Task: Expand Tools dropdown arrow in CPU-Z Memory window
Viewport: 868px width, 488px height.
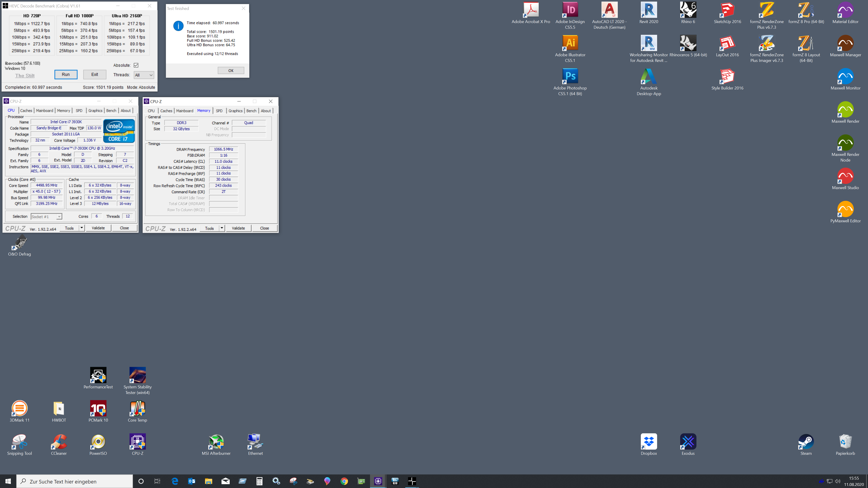Action: (x=222, y=228)
